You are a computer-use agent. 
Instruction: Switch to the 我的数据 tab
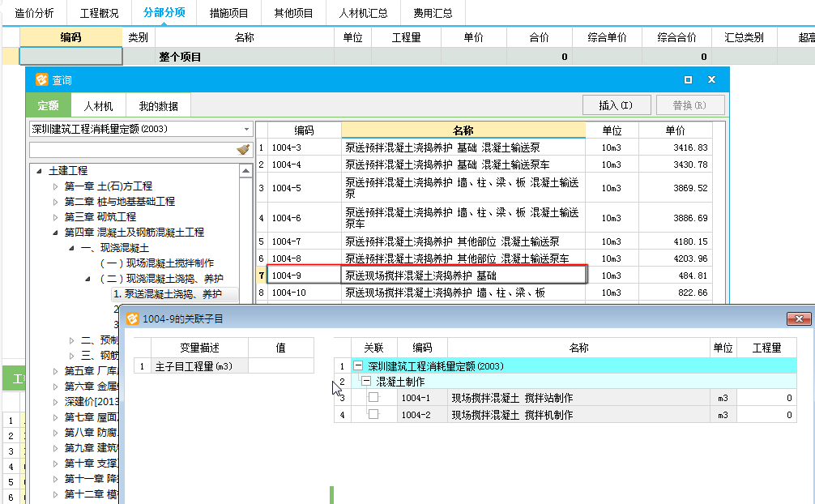click(158, 106)
